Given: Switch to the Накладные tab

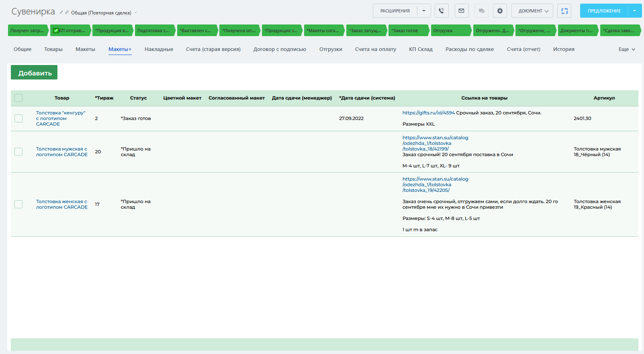Looking at the screenshot, I should tap(159, 49).
